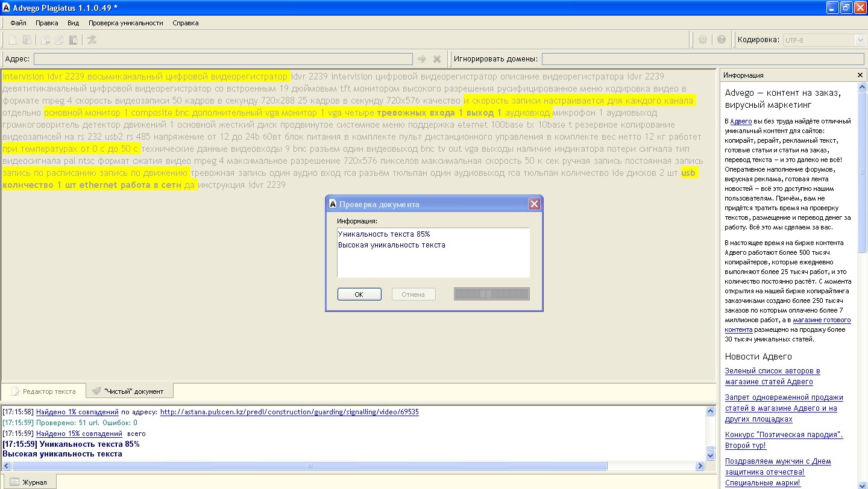Click the log scrollbar down arrow
This screenshot has width=868, height=489.
click(710, 456)
